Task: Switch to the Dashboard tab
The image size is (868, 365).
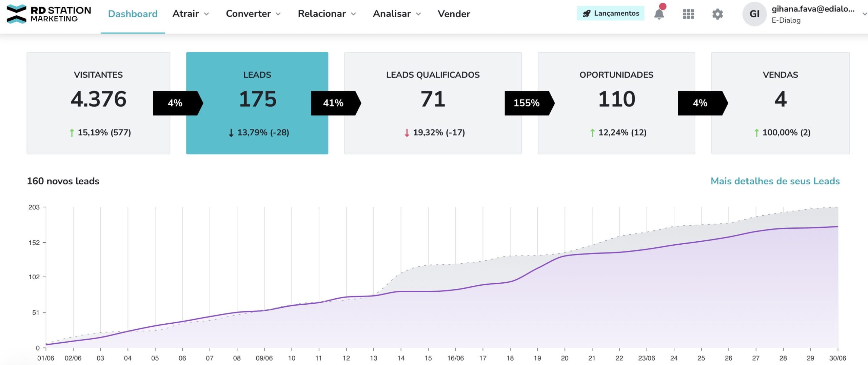Action: (x=132, y=14)
